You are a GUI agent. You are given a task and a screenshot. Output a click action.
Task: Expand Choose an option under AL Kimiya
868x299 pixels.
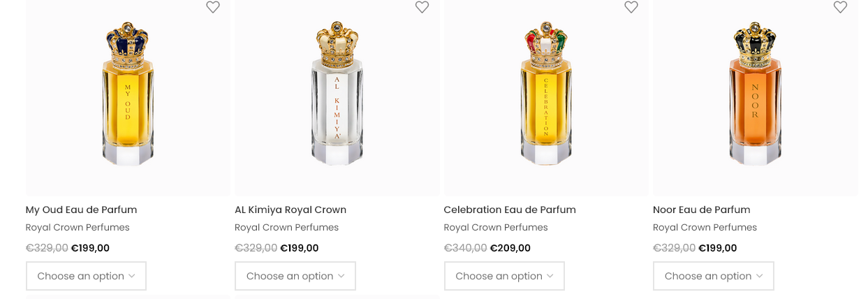coord(295,276)
